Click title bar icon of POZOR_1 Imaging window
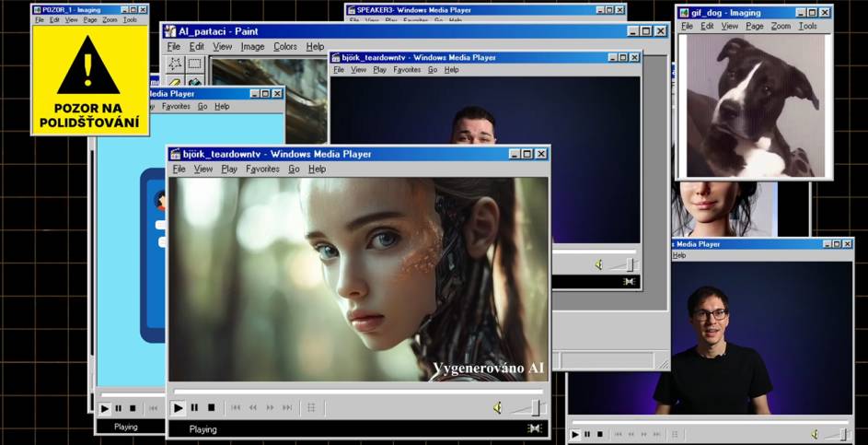Viewport: 868px width, 445px height. 38,9
